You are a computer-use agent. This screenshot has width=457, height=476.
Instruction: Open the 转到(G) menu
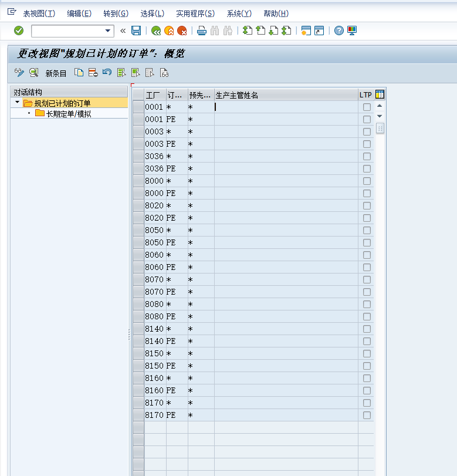[x=116, y=13]
